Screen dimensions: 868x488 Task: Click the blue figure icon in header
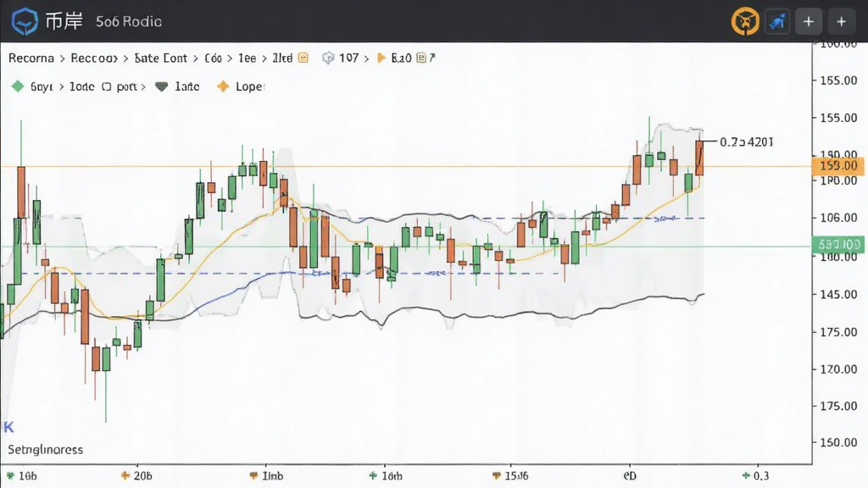tap(778, 21)
